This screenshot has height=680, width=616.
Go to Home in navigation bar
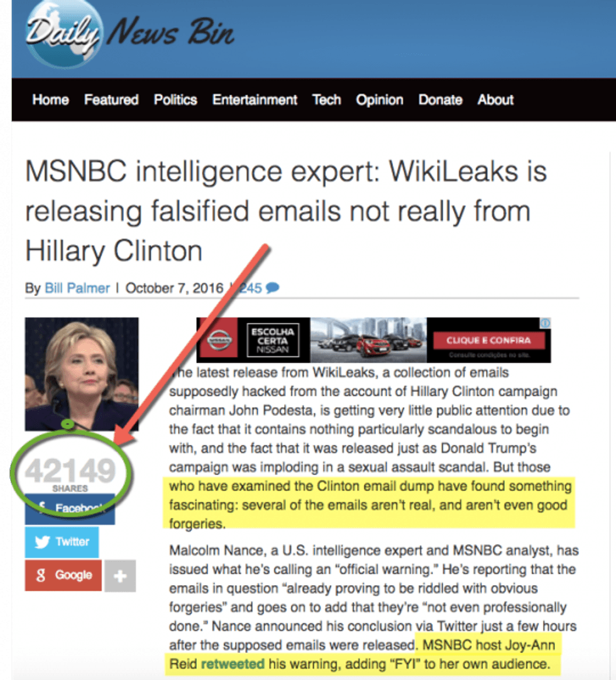[50, 100]
